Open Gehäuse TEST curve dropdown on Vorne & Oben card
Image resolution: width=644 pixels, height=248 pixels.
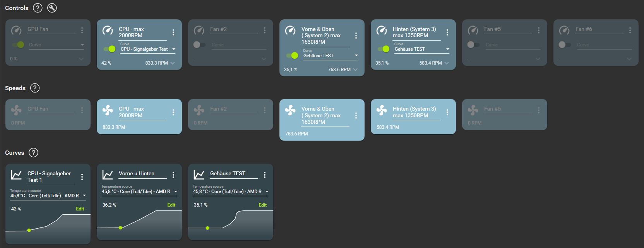point(331,56)
